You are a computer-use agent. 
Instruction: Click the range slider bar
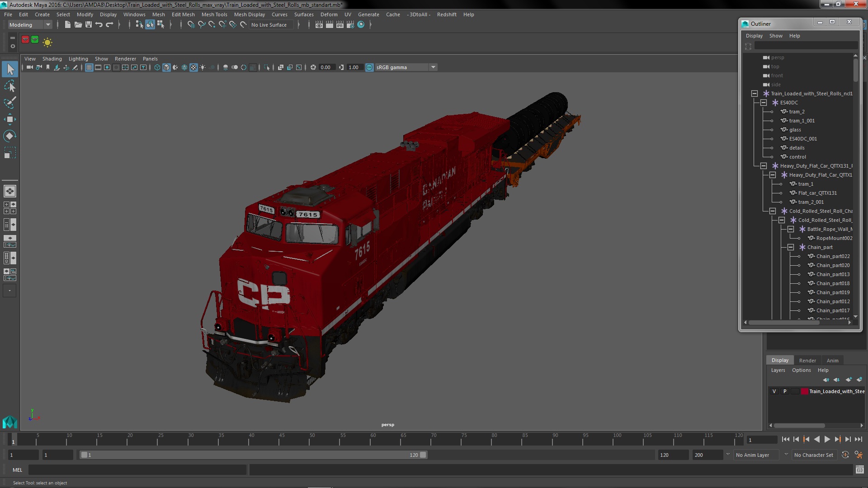tap(253, 455)
